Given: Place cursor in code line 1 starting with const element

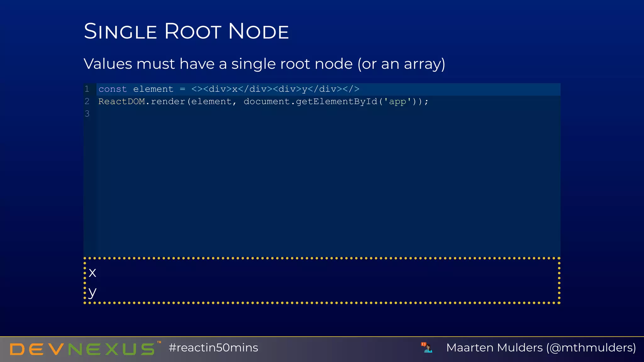Looking at the screenshot, I should [328, 89].
